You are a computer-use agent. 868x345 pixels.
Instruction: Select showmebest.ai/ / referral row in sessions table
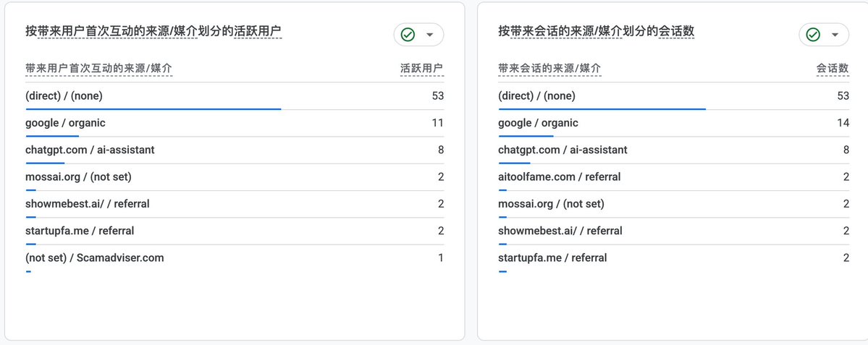pyautogui.click(x=674, y=231)
